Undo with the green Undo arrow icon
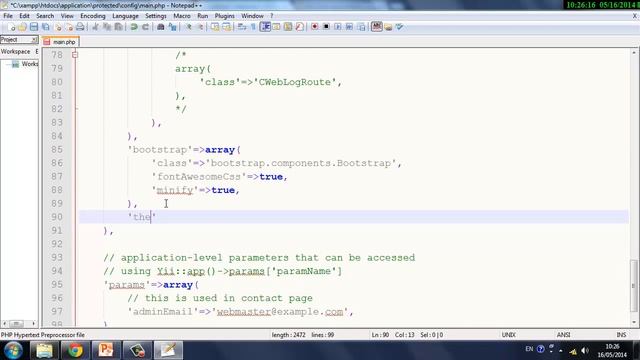 [x=134, y=27]
